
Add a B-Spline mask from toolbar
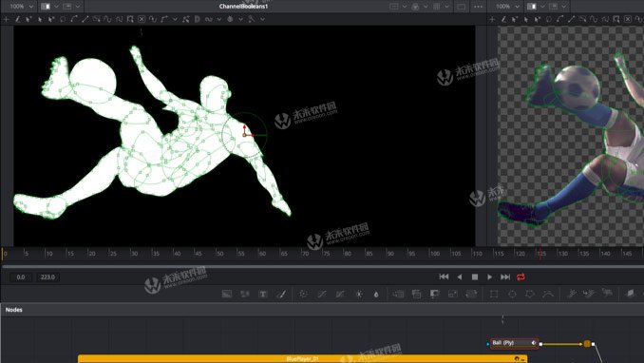[548, 294]
